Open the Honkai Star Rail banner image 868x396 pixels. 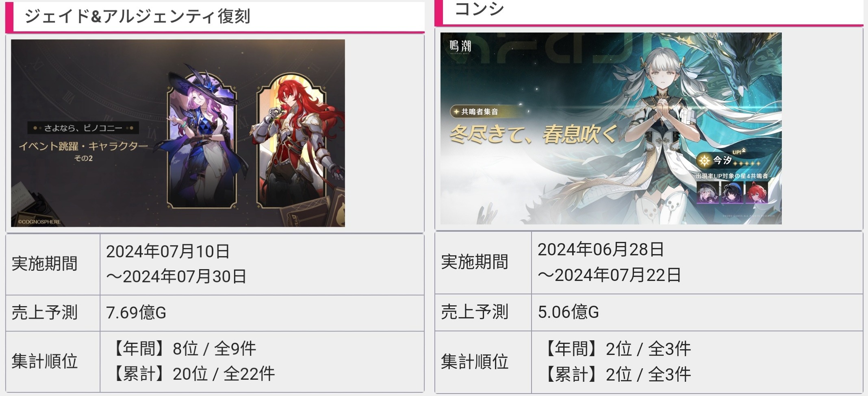point(178,133)
